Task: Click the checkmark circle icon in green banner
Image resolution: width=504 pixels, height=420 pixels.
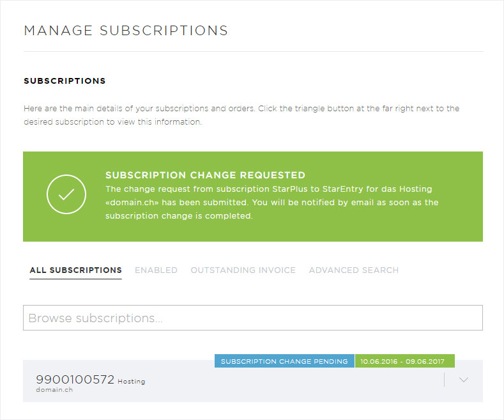Action: 66,194
